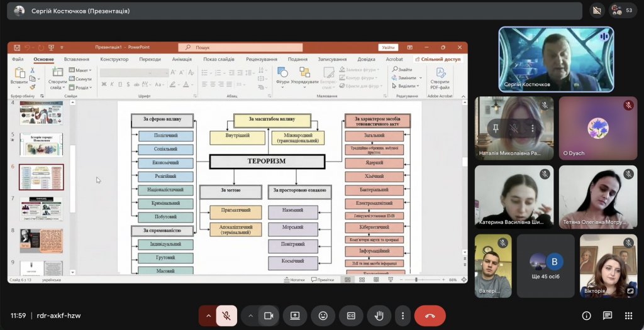Click the Увійти sign-in button
The image size is (644, 330).
[x=388, y=48]
